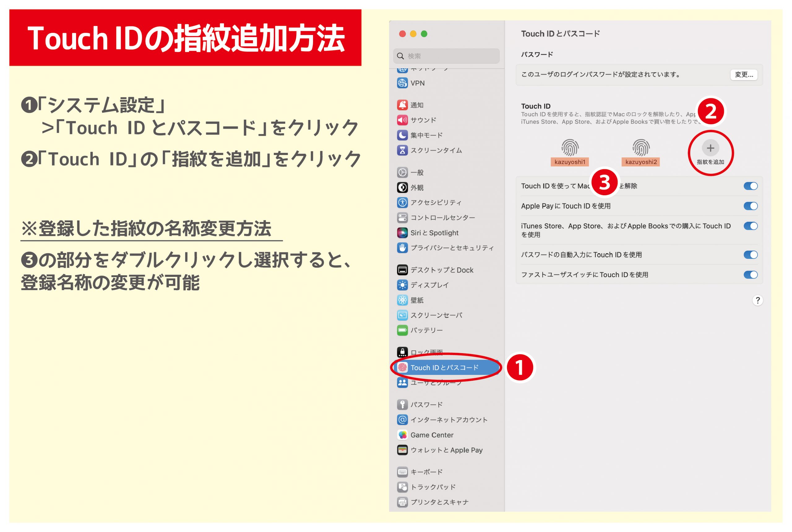
Task: Toggle パスワードの自動入力に Touch ID switch
Action: [750, 255]
